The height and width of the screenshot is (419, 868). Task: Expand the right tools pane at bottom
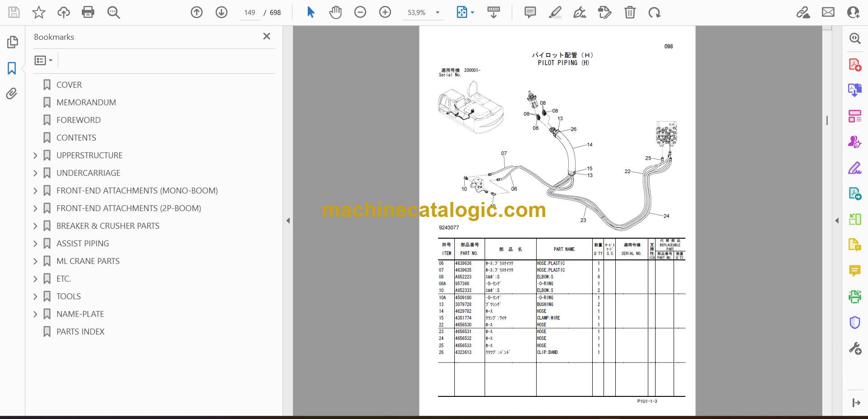[856, 403]
